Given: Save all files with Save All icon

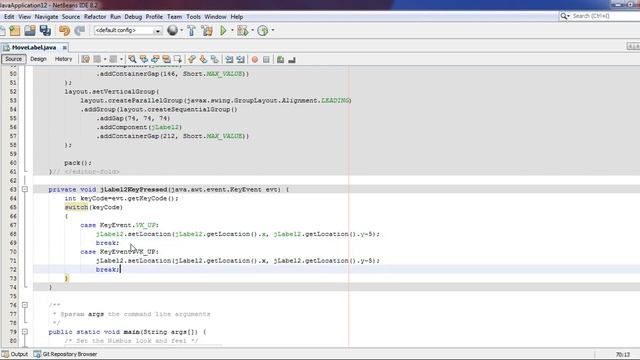Looking at the screenshot, I should 45,31.
